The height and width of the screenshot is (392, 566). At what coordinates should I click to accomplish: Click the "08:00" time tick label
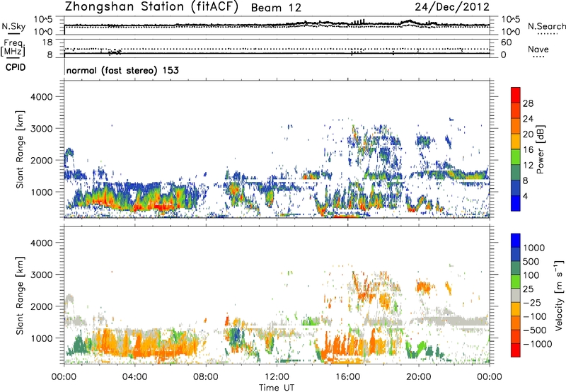click(206, 377)
